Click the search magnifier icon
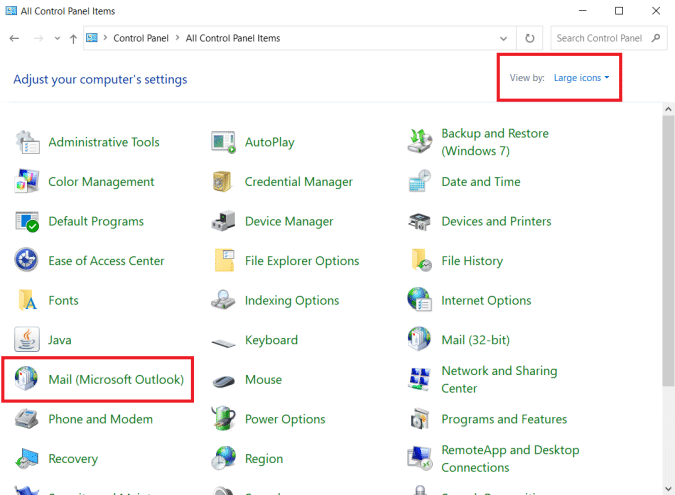Screen dimensions: 675x495 [x=656, y=38]
